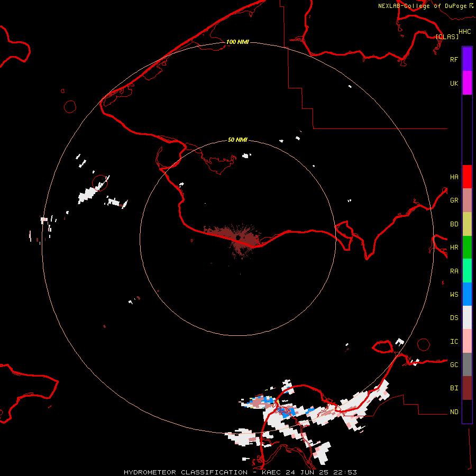Image resolution: width=476 pixels, height=476 pixels.
Task: Click the 22:53 timestamp
Action: click(x=344, y=472)
